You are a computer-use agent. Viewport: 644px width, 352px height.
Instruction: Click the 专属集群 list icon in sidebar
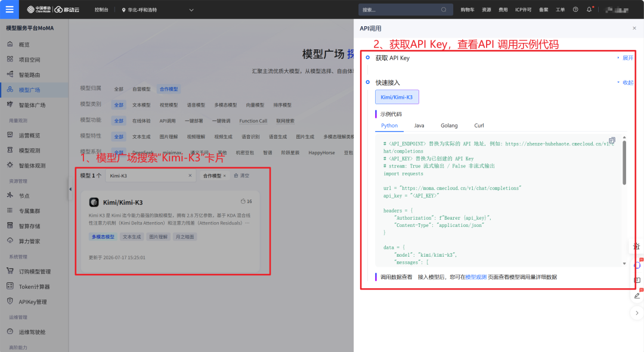[10, 210]
